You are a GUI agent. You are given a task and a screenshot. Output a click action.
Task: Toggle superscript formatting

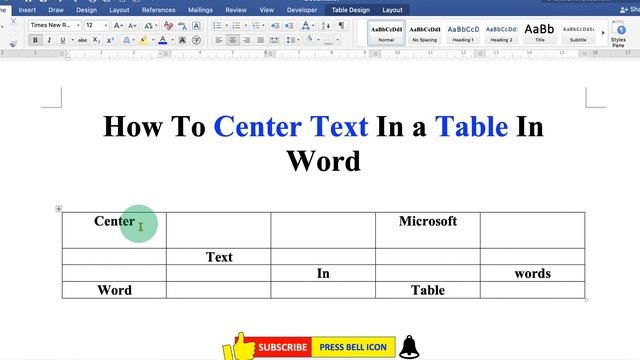110,40
